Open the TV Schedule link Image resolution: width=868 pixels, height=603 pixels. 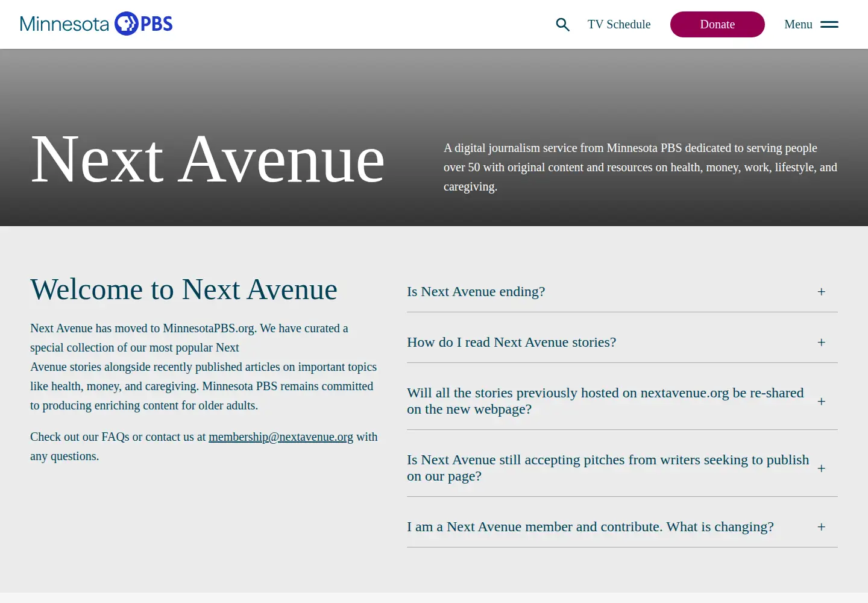click(x=619, y=24)
